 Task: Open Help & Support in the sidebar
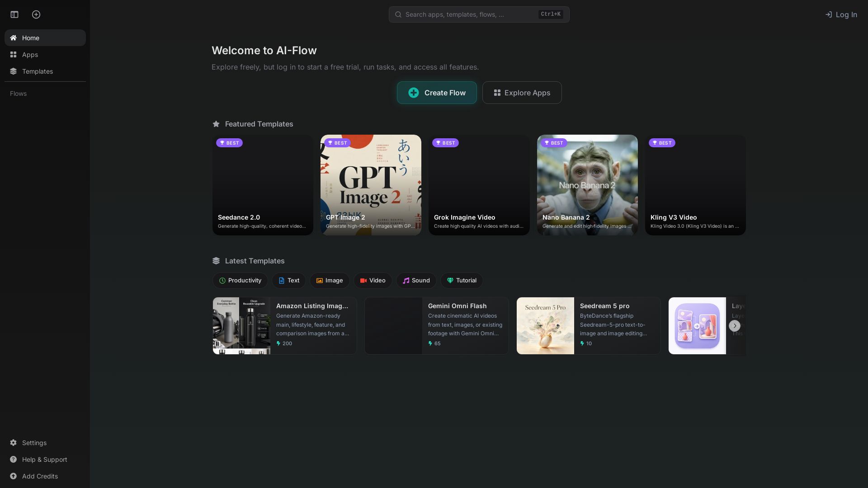[x=45, y=460]
